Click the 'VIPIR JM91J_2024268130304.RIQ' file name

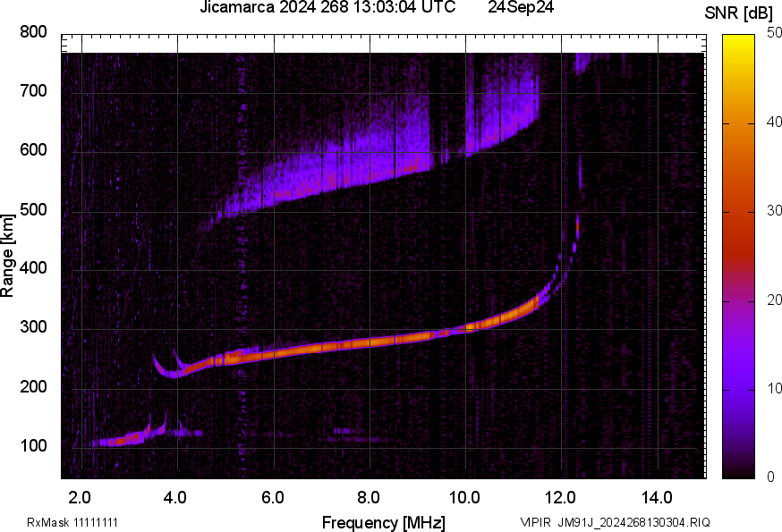616,522
